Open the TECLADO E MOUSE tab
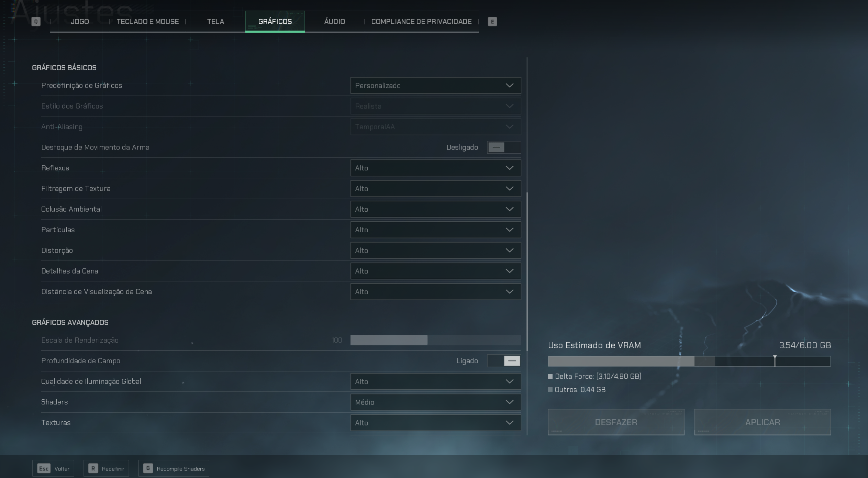This screenshot has height=478, width=868. [147, 22]
